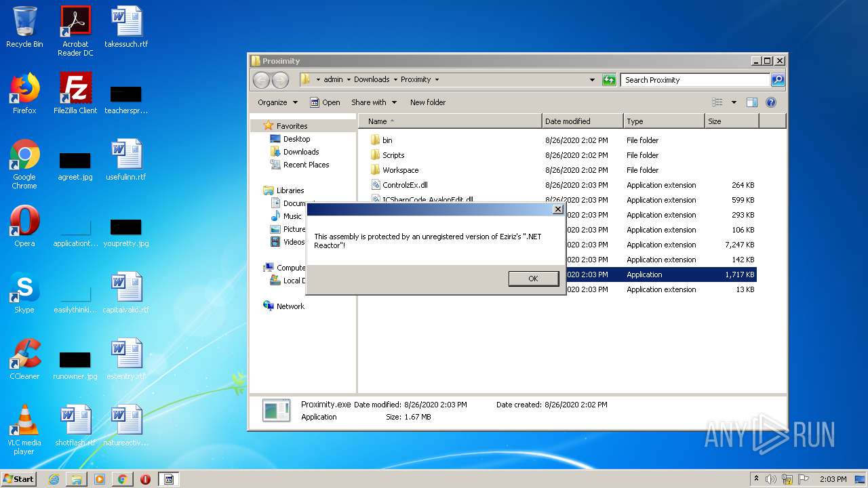Select the highlighted 1,717 KB Application row
Viewport: 868px width, 488px height.
[661, 274]
